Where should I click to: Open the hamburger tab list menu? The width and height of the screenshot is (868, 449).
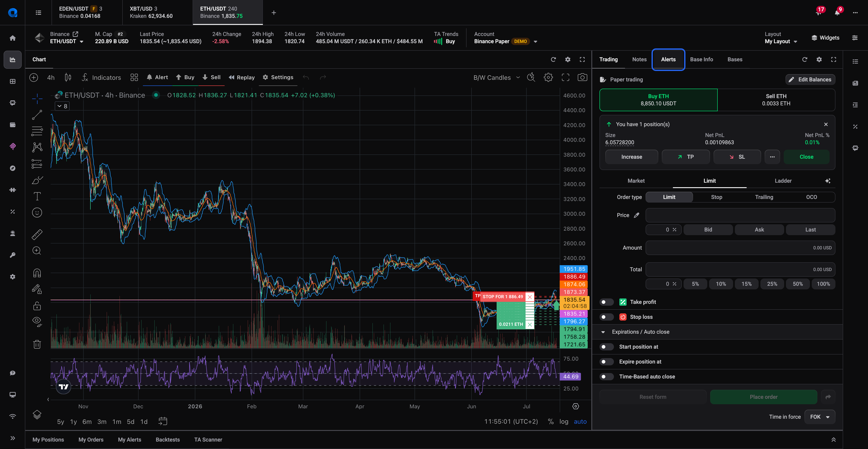38,12
